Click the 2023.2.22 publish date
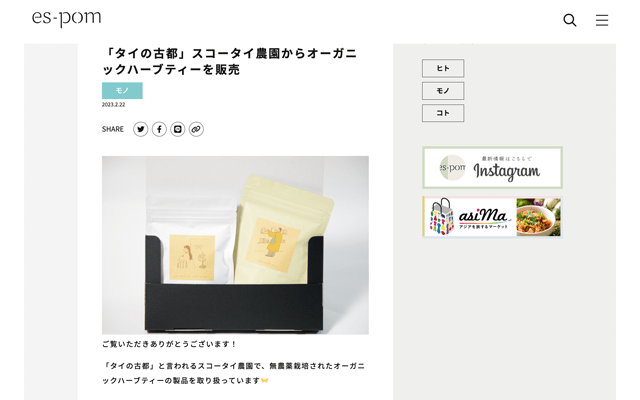Image resolution: width=640 pixels, height=400 pixels. (113, 104)
